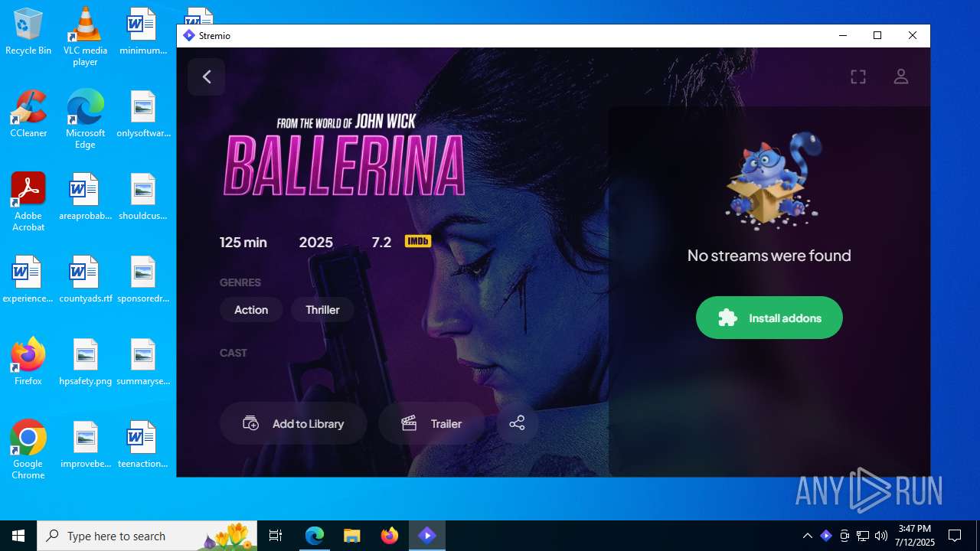Select the hpsafety.png file
Image resolution: width=980 pixels, height=551 pixels.
[85, 362]
